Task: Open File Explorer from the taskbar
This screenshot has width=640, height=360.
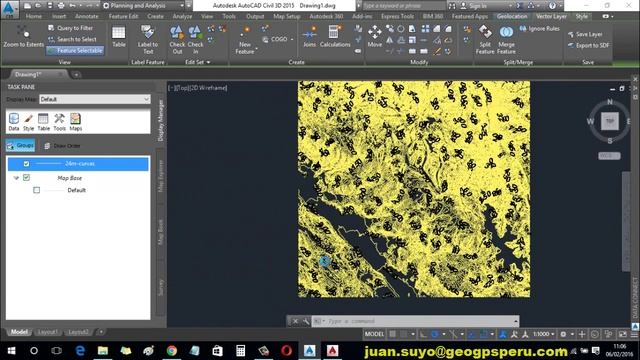Action: pyautogui.click(x=102, y=351)
